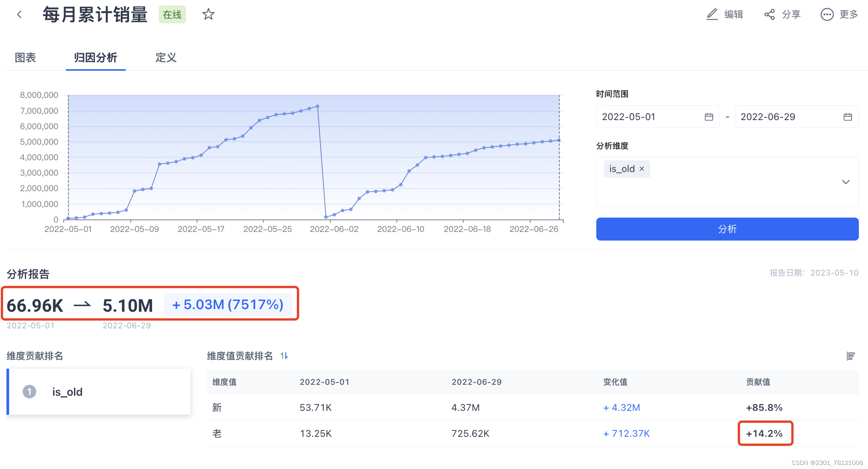Switch table view with the list icon
This screenshot has height=469, width=868.
851,356
